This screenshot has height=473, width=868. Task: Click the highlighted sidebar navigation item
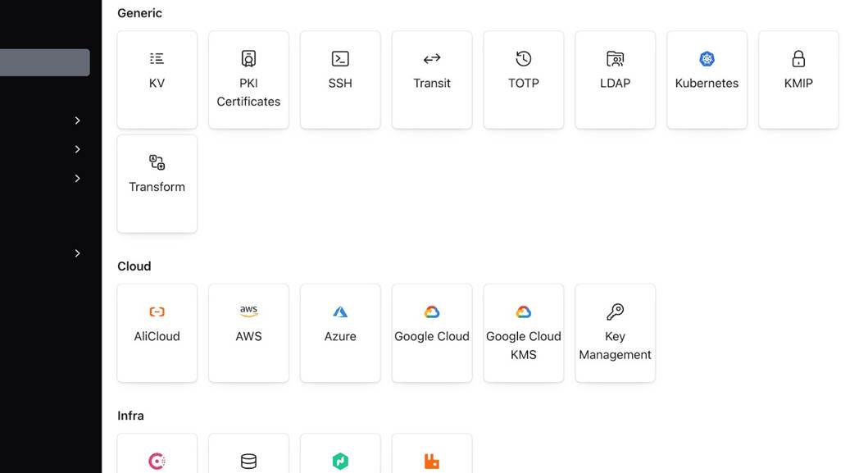[x=44, y=62]
